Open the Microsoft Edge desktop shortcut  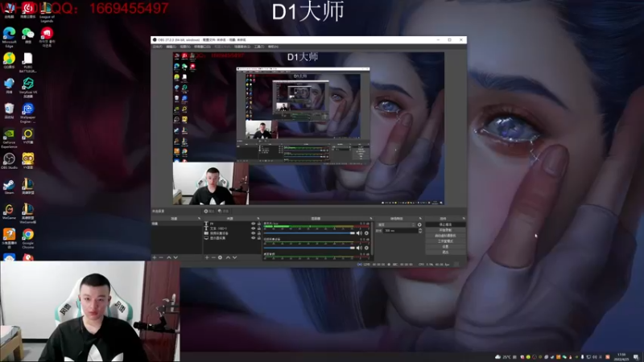click(9, 37)
